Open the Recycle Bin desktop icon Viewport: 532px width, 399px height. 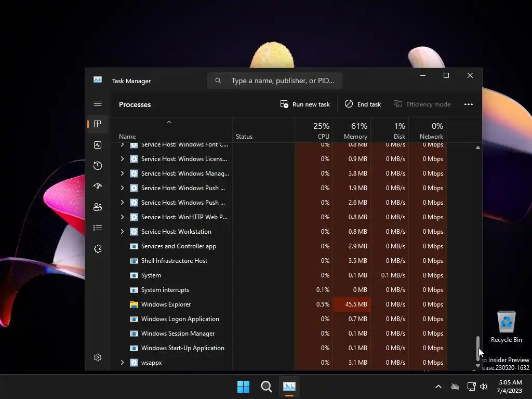(x=506, y=326)
